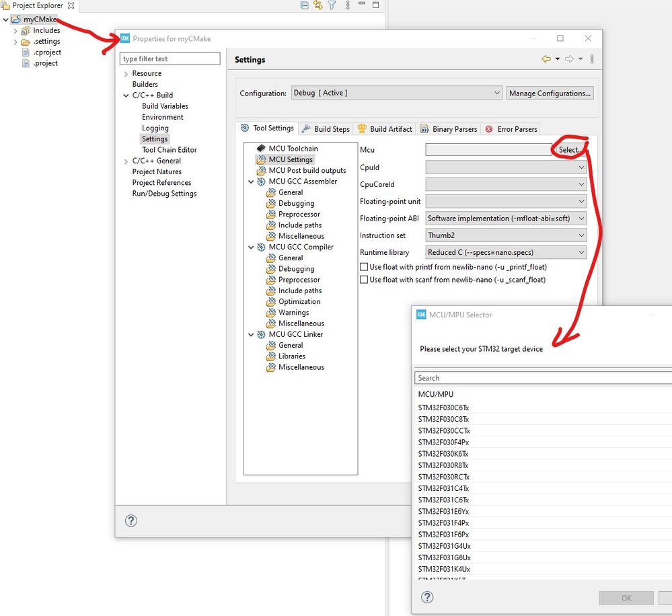Image resolution: width=672 pixels, height=616 pixels.
Task: Open back history dropdown arrow in Settings
Action: [x=558, y=59]
